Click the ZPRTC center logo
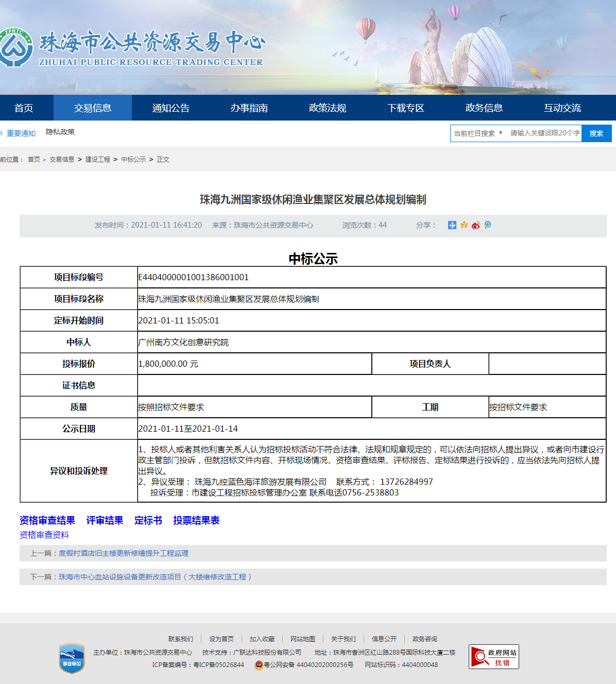 click(15, 48)
